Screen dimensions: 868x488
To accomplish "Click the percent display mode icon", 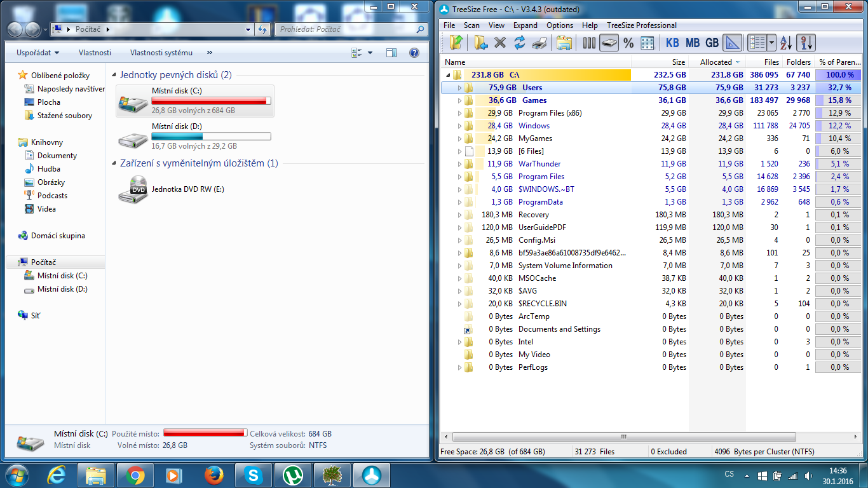I will pyautogui.click(x=628, y=43).
